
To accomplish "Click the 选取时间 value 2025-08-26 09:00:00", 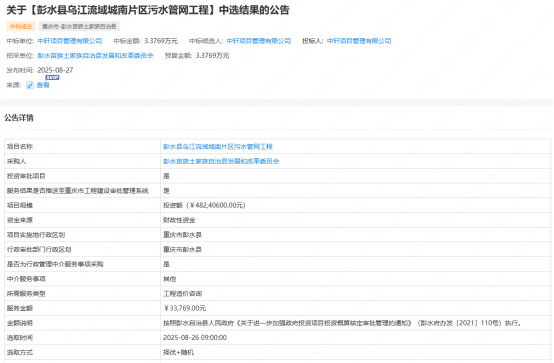I will click(195, 338).
